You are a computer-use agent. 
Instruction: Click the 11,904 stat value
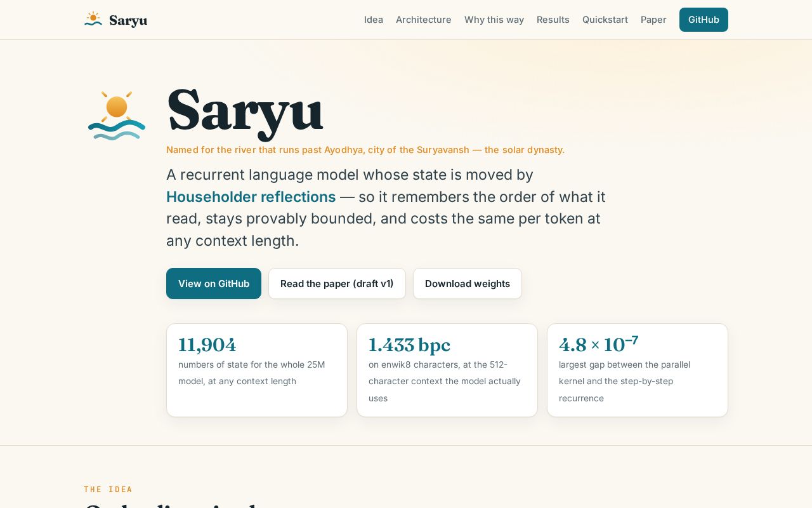[207, 345]
